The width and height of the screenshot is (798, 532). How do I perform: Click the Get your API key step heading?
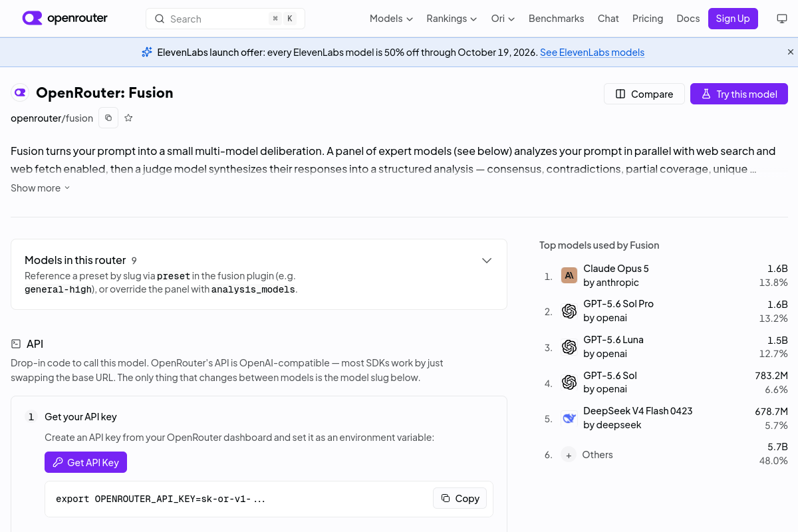[80, 417]
